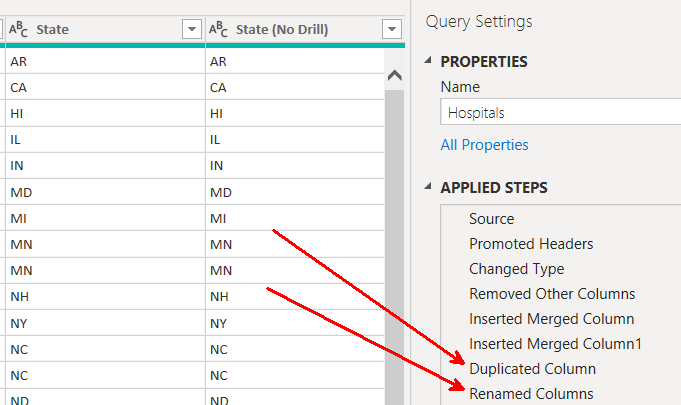Click the IL cell in State (No Drill)
This screenshot has width=681, height=405.
(294, 139)
